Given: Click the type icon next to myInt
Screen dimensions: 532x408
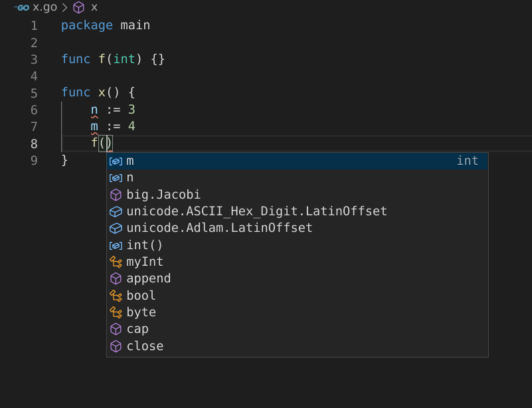Looking at the screenshot, I should [x=116, y=262].
